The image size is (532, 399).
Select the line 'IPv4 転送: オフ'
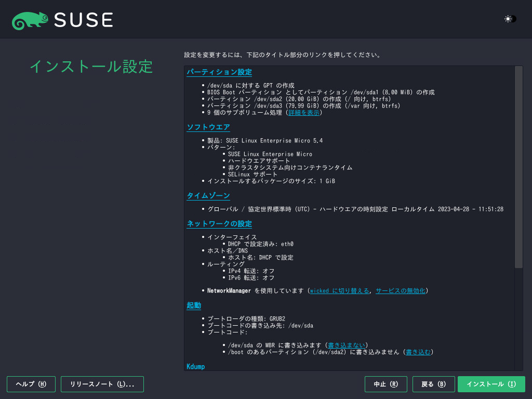point(251,271)
